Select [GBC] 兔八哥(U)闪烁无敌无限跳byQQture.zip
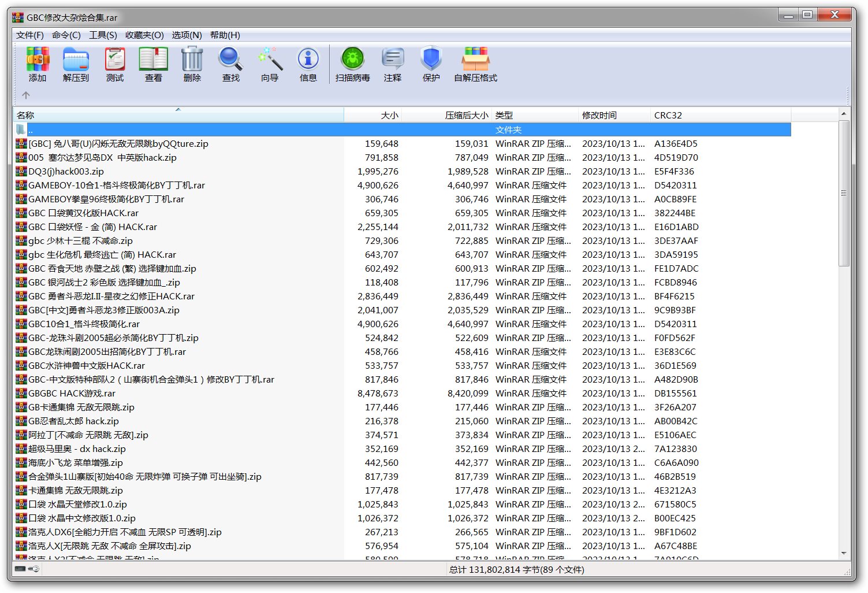Screen dimensions: 868x593 point(118,143)
